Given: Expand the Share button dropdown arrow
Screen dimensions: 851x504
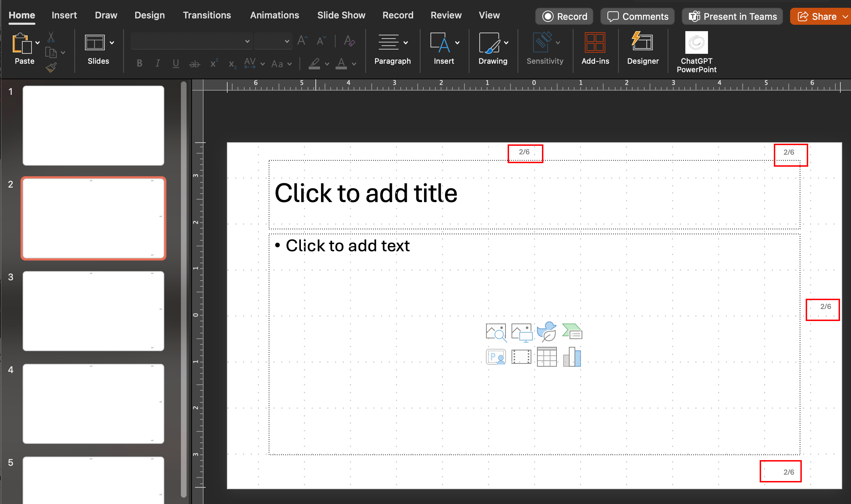Looking at the screenshot, I should [x=845, y=17].
